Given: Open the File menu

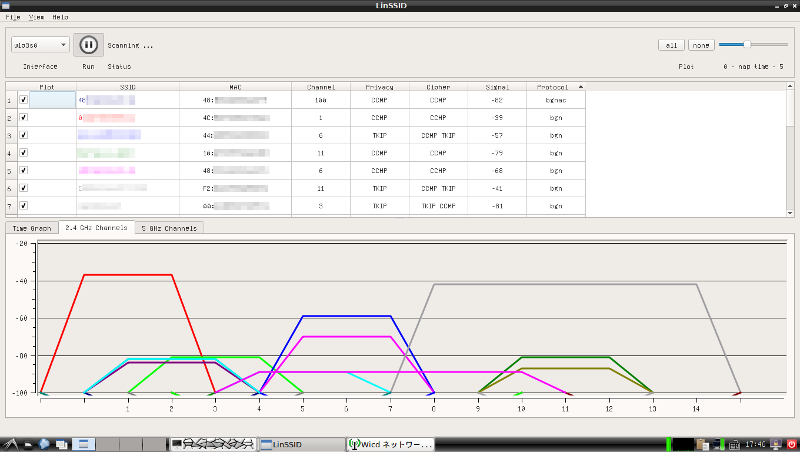Looking at the screenshot, I should 13,17.
